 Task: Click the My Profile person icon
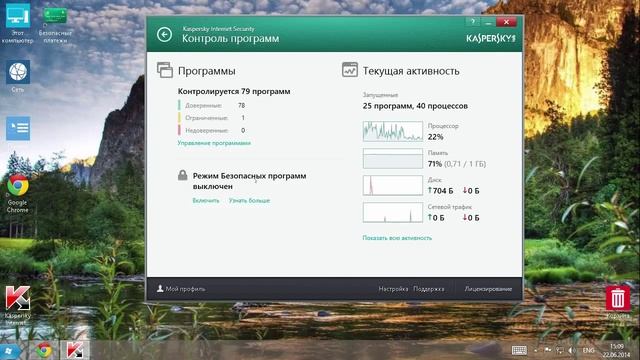coord(160,289)
